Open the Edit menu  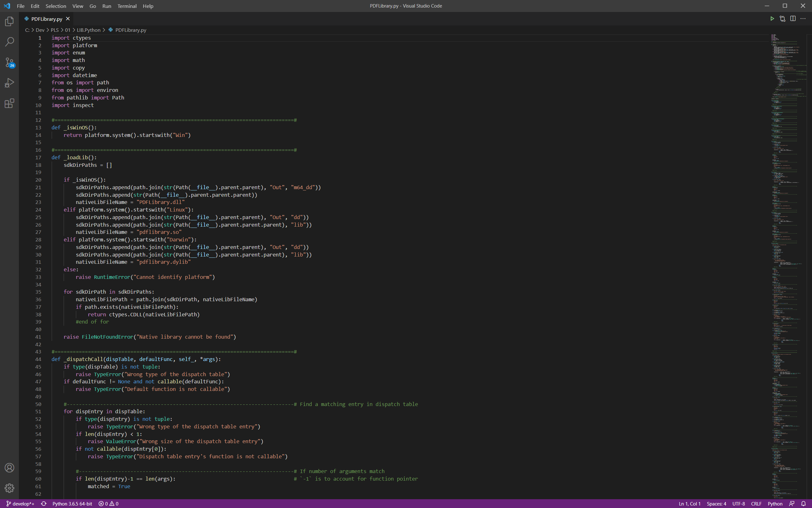[x=35, y=6]
